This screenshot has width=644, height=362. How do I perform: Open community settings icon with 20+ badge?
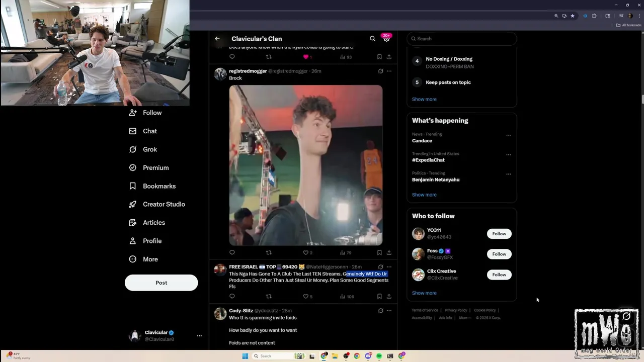click(386, 38)
